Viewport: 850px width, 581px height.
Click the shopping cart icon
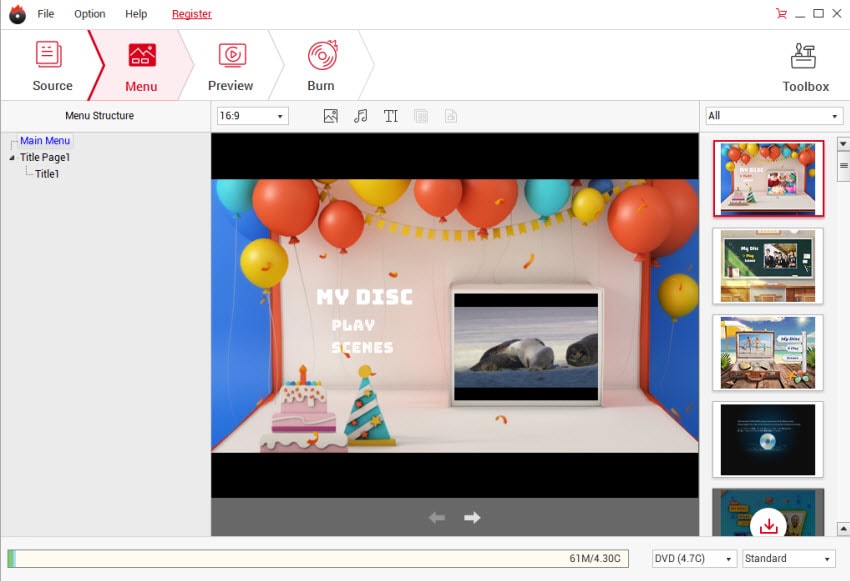pyautogui.click(x=783, y=13)
